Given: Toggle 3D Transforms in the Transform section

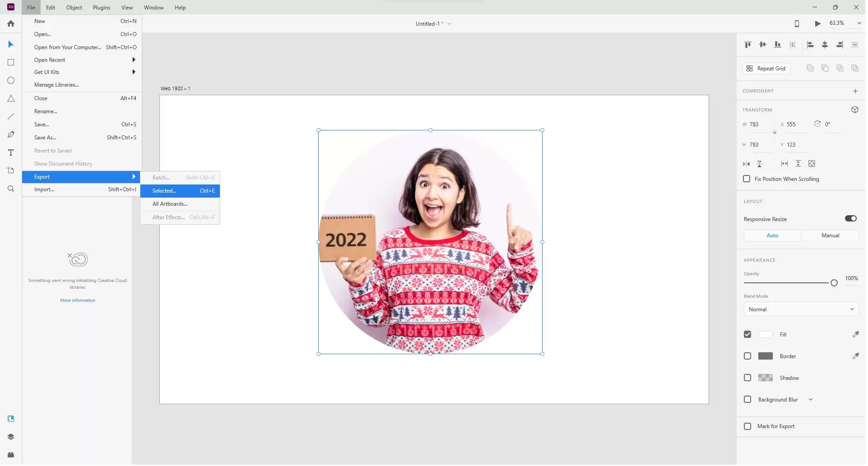Looking at the screenshot, I should point(854,110).
